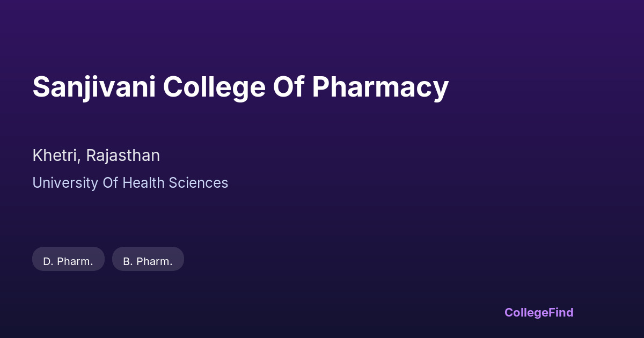Viewport: 644px width, 338px height.
Task: Select the B. Pharm. course tag
Action: [x=148, y=261]
